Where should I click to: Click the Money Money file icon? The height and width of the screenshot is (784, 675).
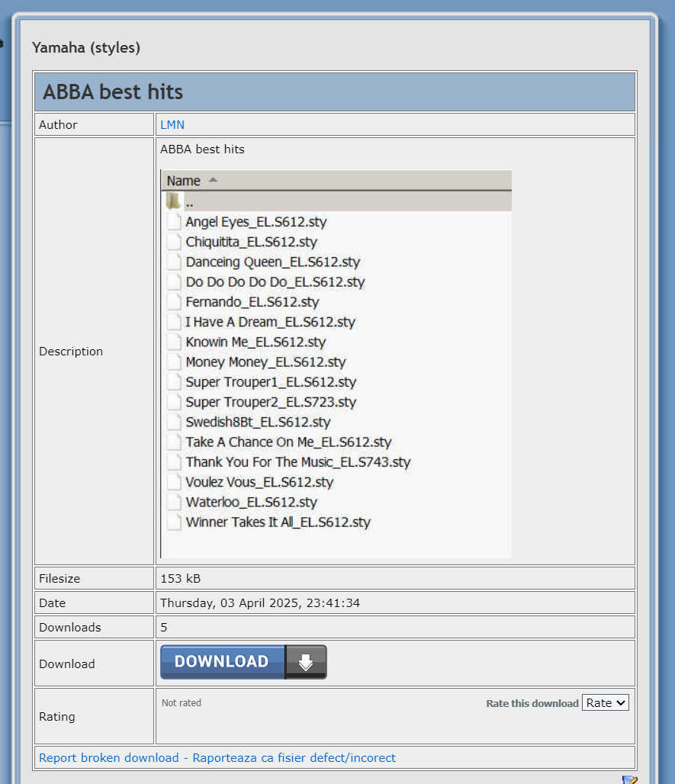174,361
